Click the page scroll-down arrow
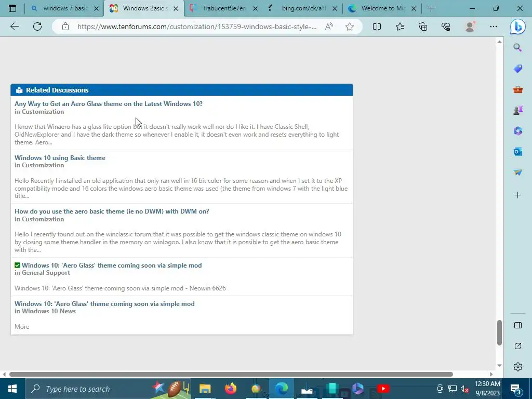Screen dimensions: 532x399 [x=499, y=365]
